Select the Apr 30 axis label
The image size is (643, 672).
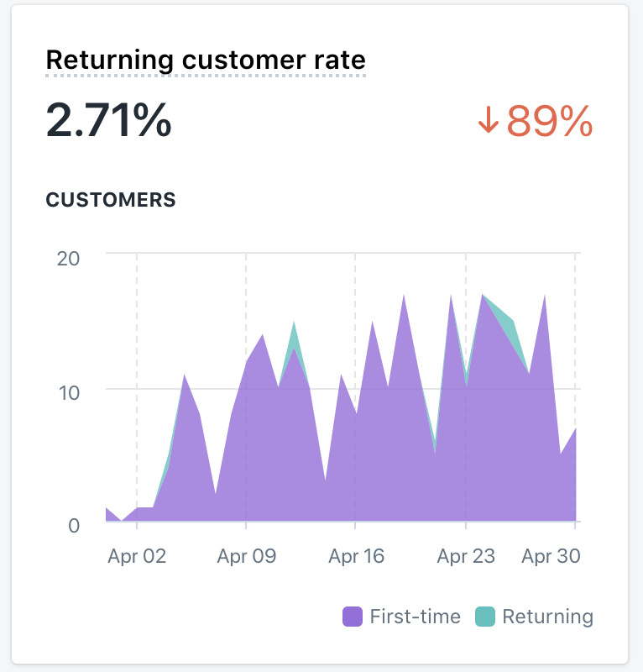coord(552,556)
